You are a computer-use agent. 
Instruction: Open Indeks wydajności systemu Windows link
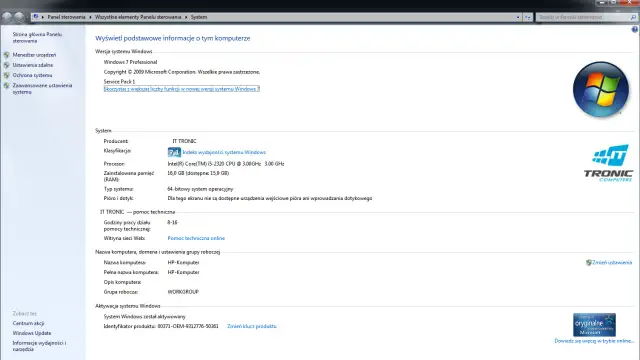tap(224, 152)
